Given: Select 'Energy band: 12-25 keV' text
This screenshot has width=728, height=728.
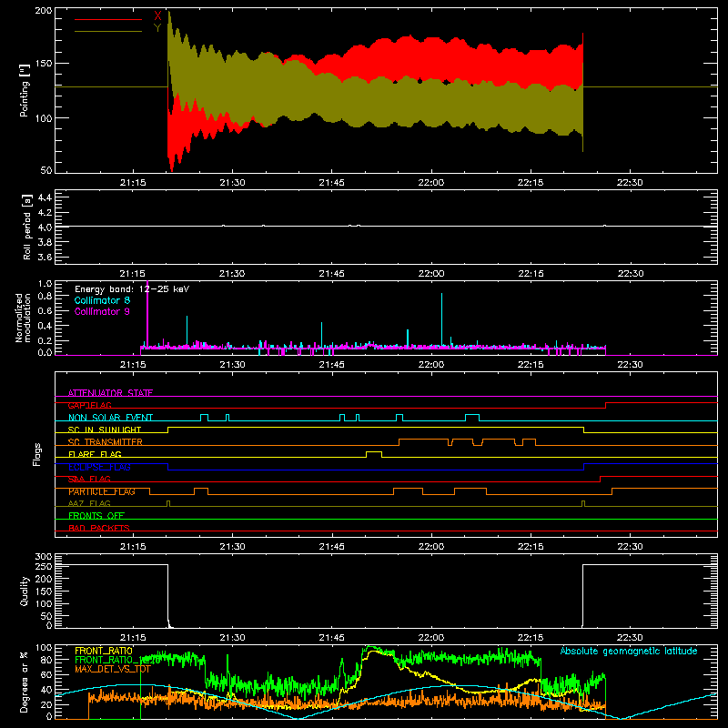Looking at the screenshot, I should (132, 289).
